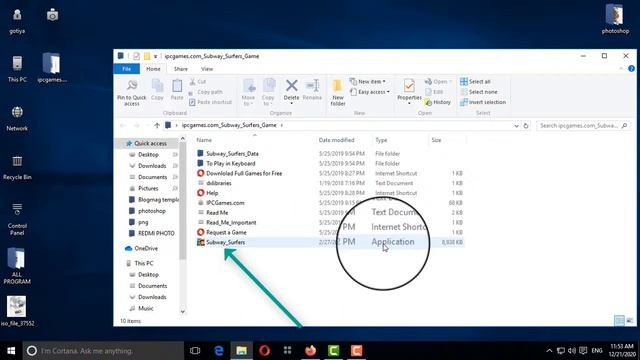Image resolution: width=640 pixels, height=360 pixels.
Task: Click the Cut command
Action: click(x=198, y=82)
